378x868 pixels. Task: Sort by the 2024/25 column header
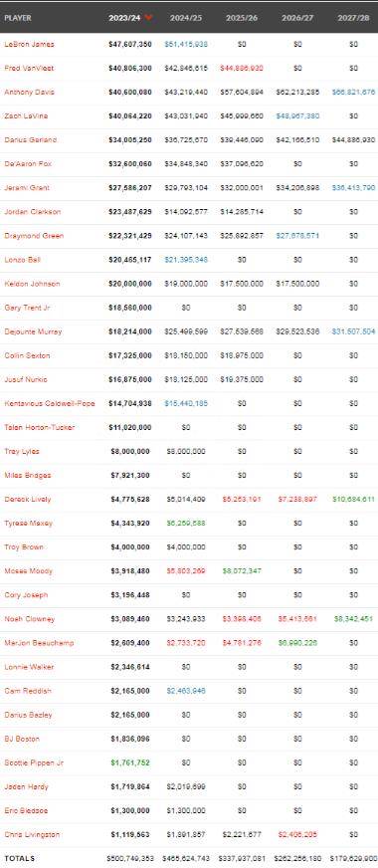coord(186,18)
